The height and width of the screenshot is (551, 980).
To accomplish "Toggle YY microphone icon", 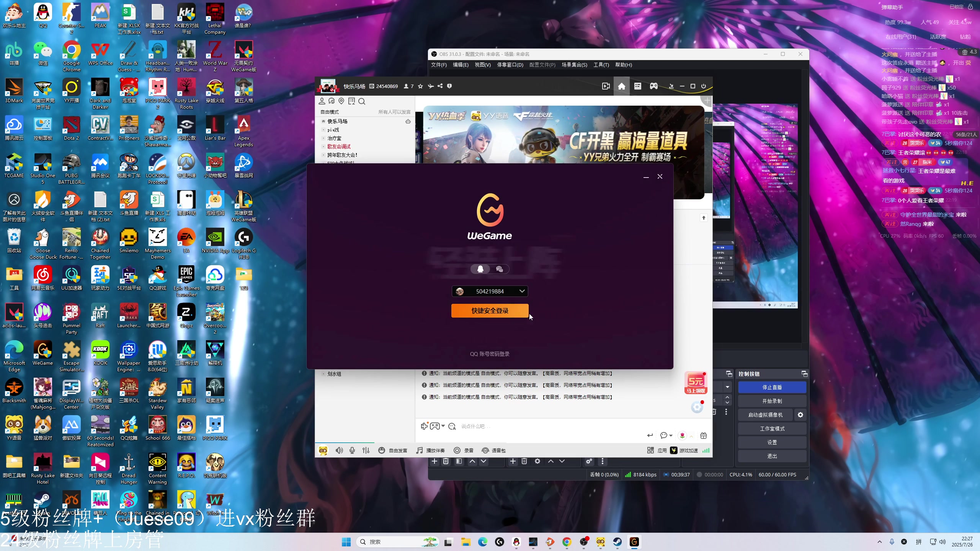I will click(x=352, y=450).
